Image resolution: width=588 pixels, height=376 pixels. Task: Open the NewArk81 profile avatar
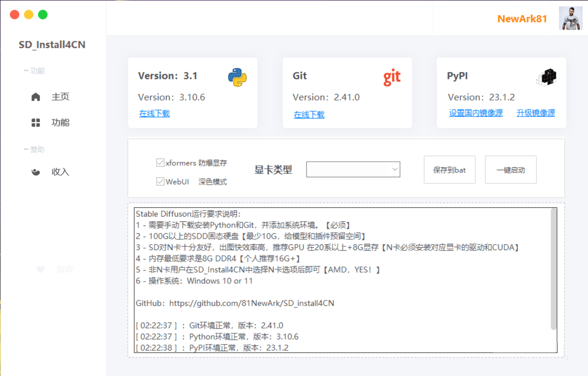tap(570, 19)
